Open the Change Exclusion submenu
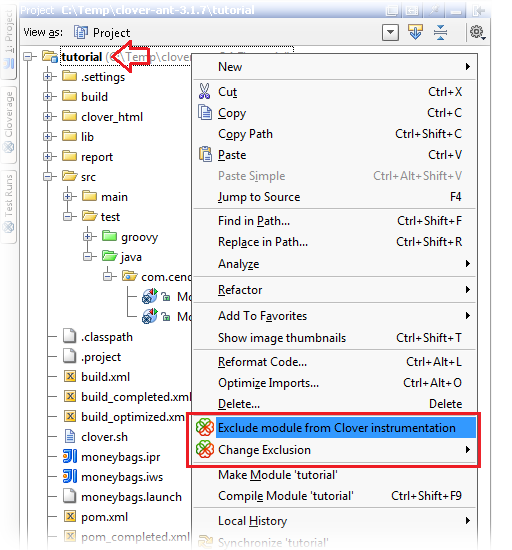 point(335,450)
